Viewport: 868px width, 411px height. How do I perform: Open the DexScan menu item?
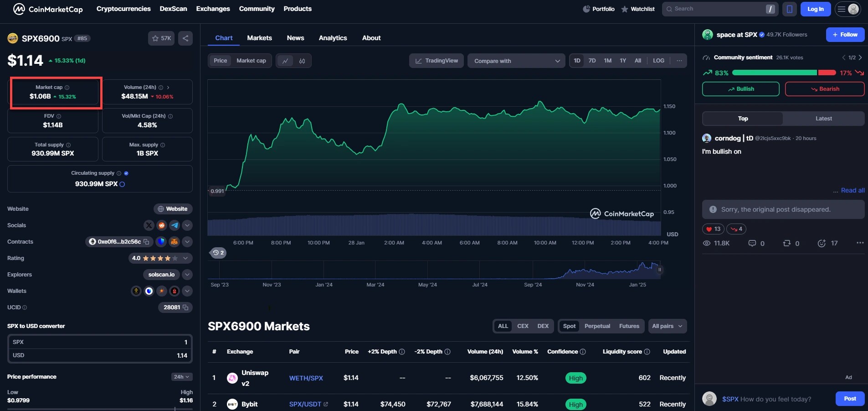(173, 9)
